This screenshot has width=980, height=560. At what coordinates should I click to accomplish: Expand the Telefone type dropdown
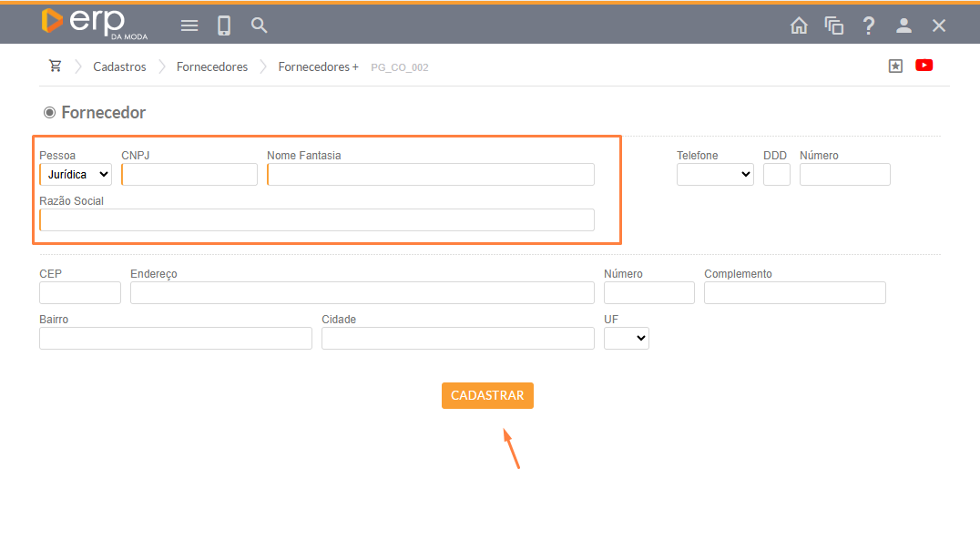(x=715, y=174)
